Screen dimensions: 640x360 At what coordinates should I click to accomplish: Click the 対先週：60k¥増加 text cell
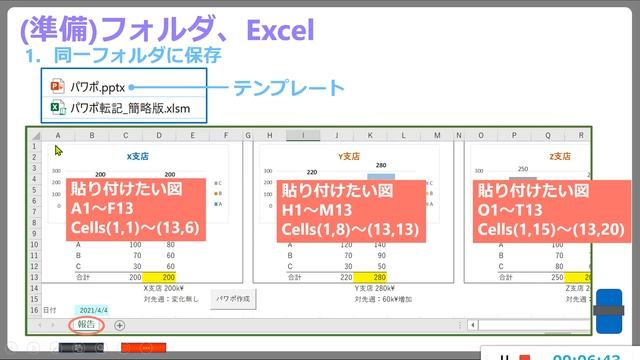(x=383, y=299)
